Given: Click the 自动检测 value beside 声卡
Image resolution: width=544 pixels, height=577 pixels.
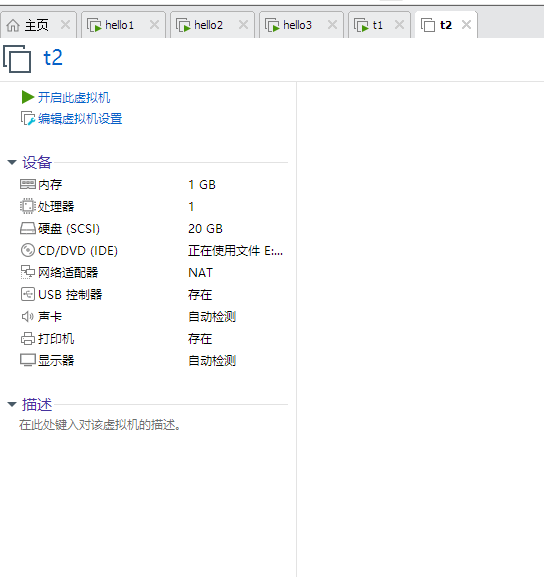Looking at the screenshot, I should 212,316.
